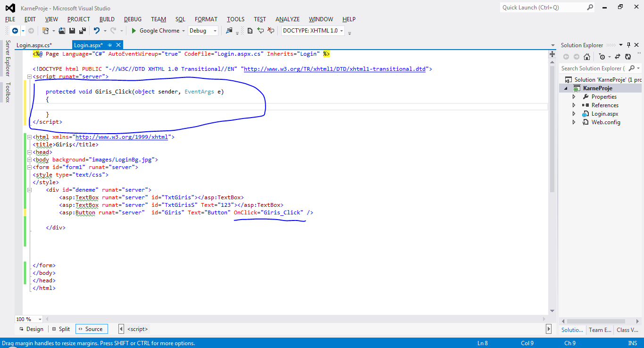Open the New Project dropdown arrow
644x348 pixels.
point(53,31)
